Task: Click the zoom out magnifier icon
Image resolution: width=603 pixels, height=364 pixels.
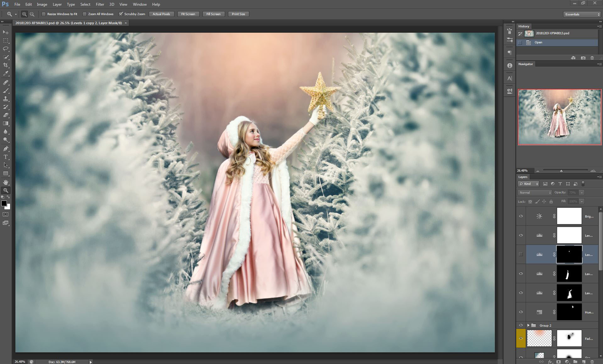Action: pos(32,14)
